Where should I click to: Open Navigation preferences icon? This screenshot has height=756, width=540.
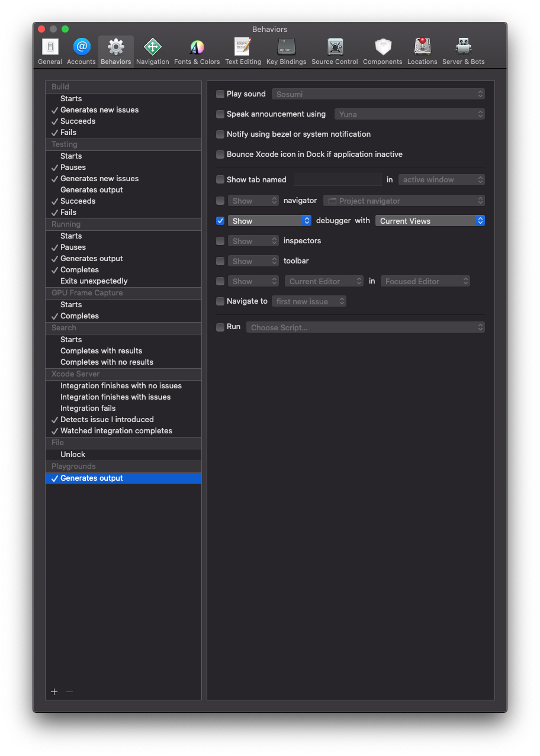pyautogui.click(x=153, y=47)
